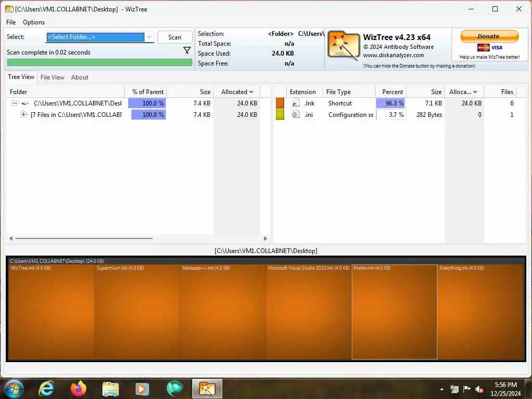Click the .ini configuration file icon
The height and width of the screenshot is (399, 532).
click(296, 115)
